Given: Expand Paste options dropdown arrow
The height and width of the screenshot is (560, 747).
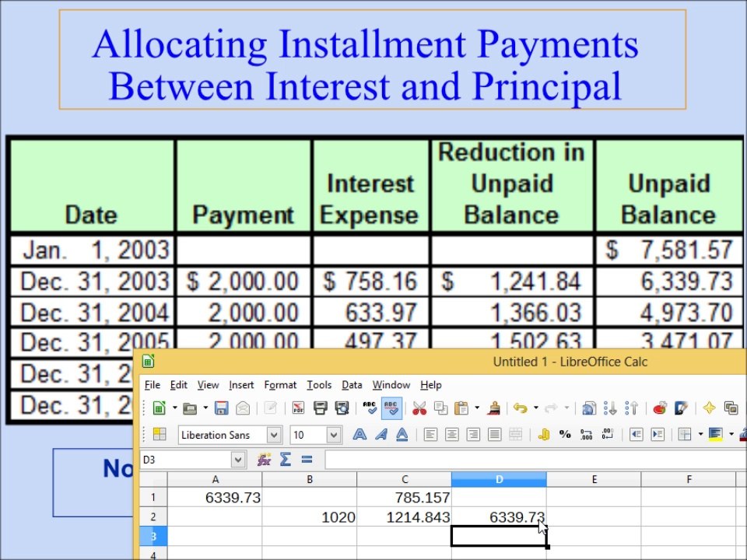Looking at the screenshot, I should pos(477,408).
